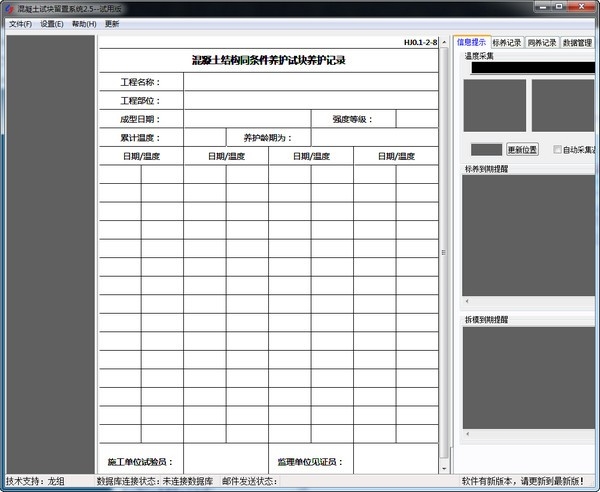Switch to the 同养记录 tab
Image resolution: width=600 pixels, height=492 pixels.
pyautogui.click(x=541, y=43)
